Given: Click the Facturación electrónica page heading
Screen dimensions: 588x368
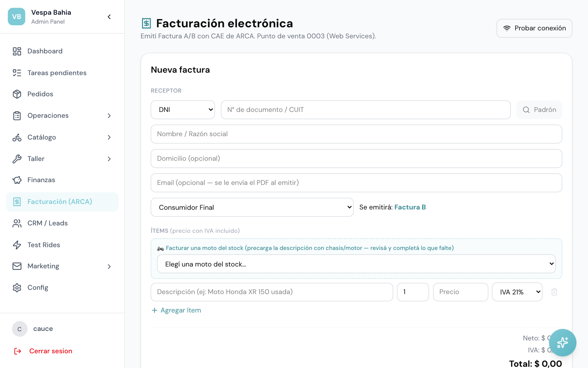Looking at the screenshot, I should (x=224, y=23).
